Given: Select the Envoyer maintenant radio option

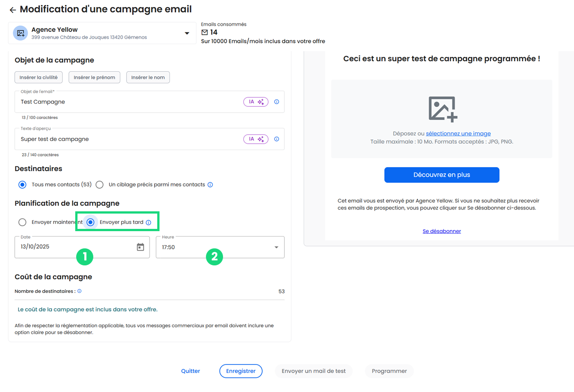Looking at the screenshot, I should pyautogui.click(x=23, y=222).
